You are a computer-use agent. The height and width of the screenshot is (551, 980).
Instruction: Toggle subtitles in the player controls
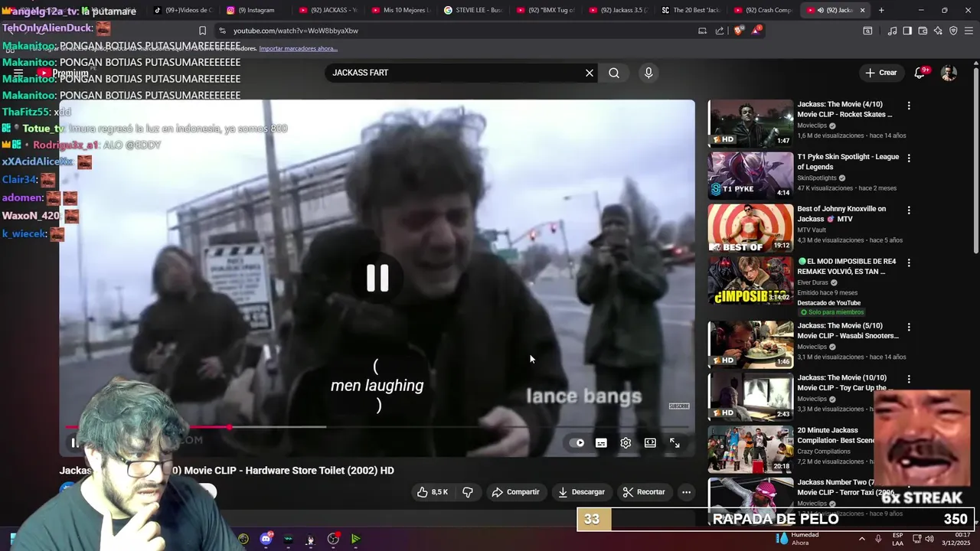[x=601, y=443]
